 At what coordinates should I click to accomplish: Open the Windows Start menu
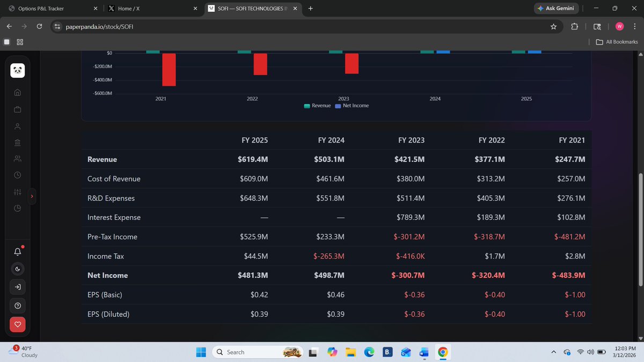[x=201, y=352]
